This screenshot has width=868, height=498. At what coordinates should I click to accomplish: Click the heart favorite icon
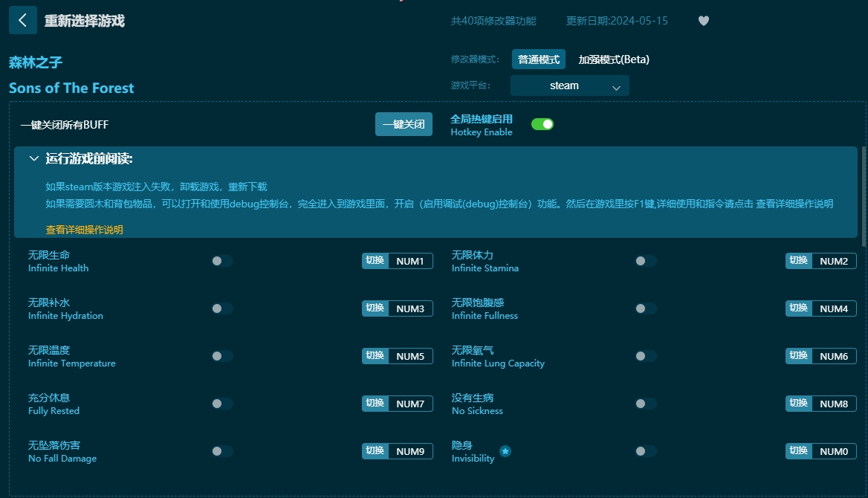point(704,21)
